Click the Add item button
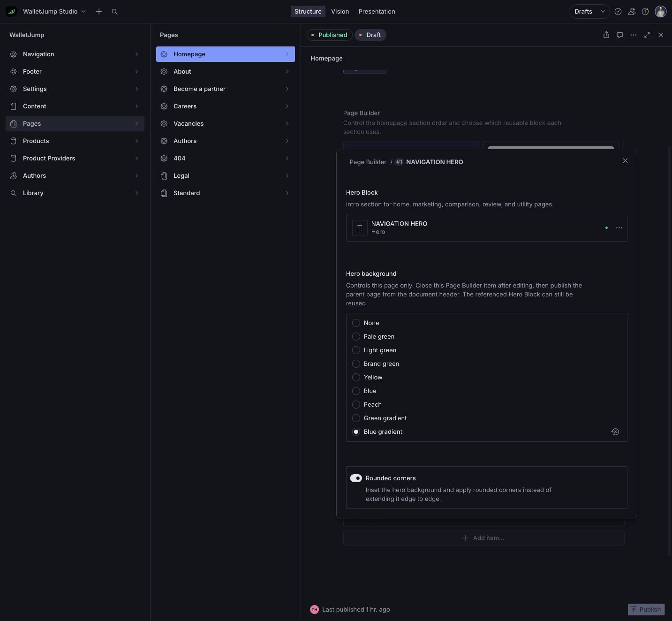The height and width of the screenshot is (621, 672). click(x=484, y=538)
